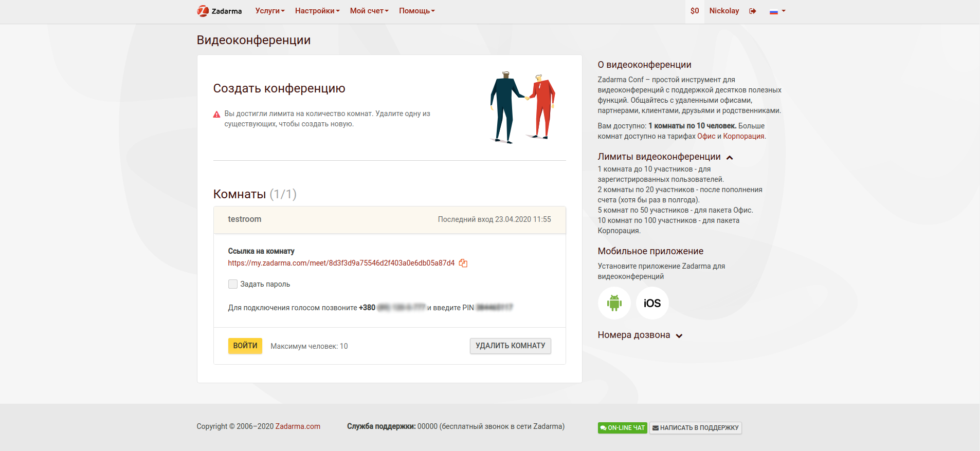The image size is (980, 451).
Task: Click the 'Последний вход 23.04.2020 11:55' text
Action: pyautogui.click(x=494, y=219)
